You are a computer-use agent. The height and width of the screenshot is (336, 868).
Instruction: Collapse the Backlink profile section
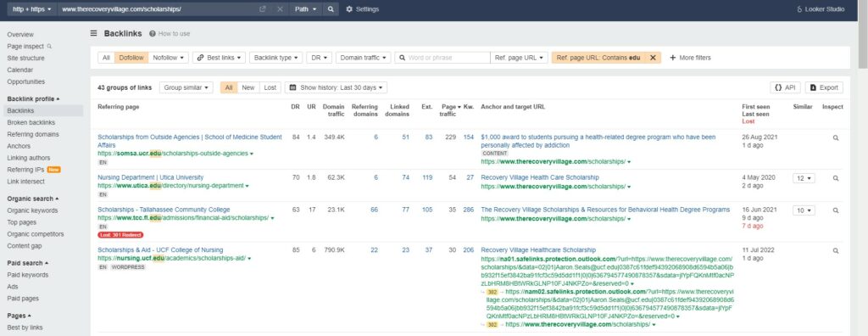(33, 98)
